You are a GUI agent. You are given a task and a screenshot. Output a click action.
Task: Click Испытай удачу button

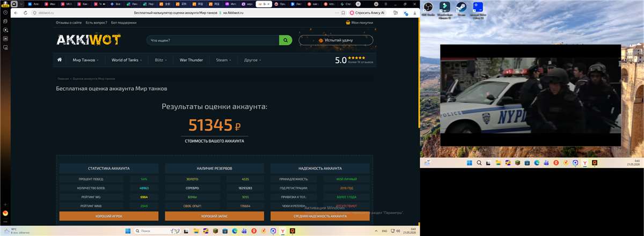point(336,40)
